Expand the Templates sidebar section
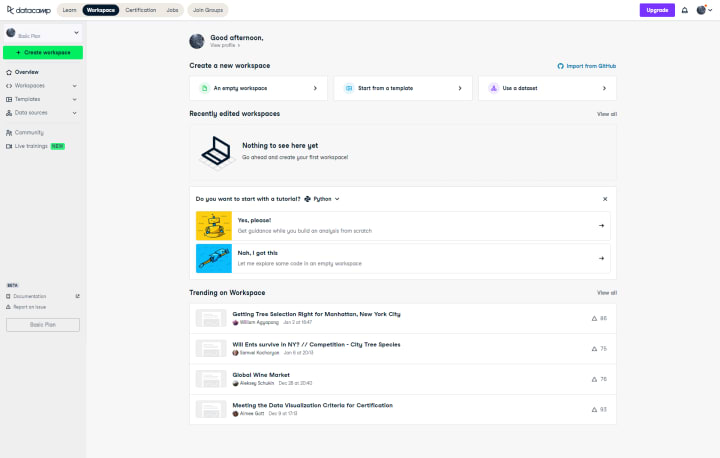The width and height of the screenshot is (720, 458). (74, 99)
